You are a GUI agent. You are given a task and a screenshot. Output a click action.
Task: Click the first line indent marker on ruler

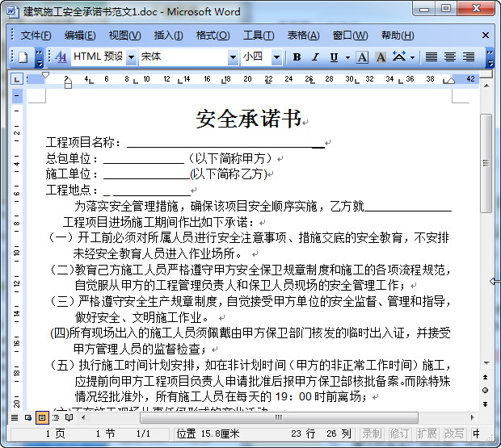click(x=46, y=75)
